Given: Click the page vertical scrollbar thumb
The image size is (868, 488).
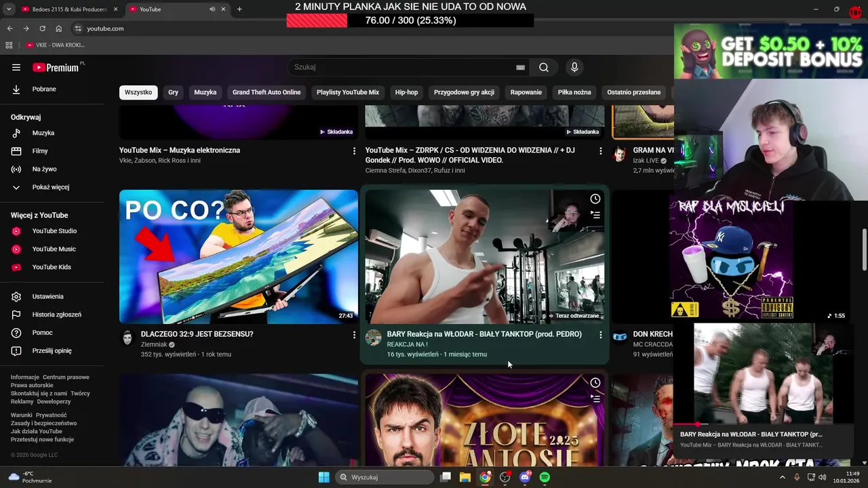Looking at the screenshot, I should click(x=864, y=249).
